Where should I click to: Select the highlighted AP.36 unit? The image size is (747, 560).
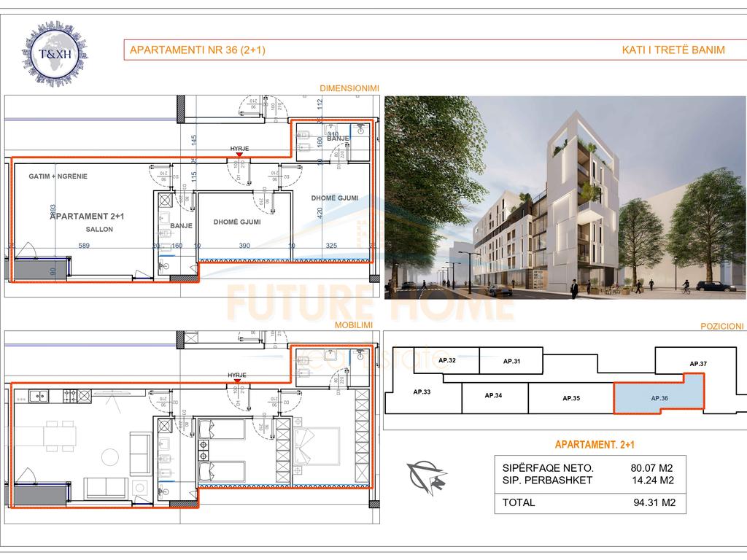[659, 397]
